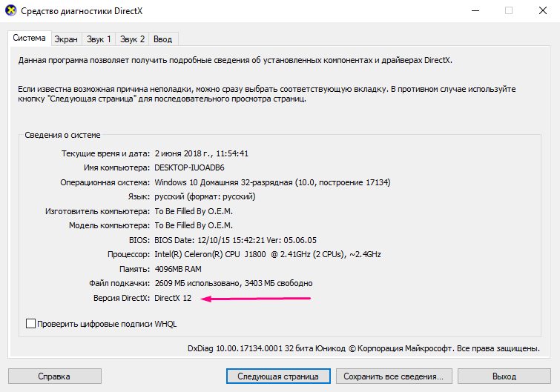Click the 'Файл подкачки:' label

click(119, 283)
